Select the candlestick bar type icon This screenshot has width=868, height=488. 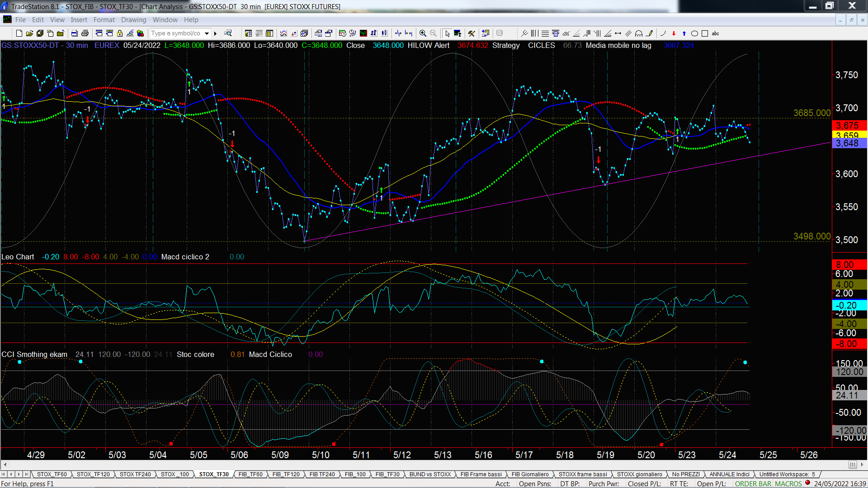click(384, 33)
